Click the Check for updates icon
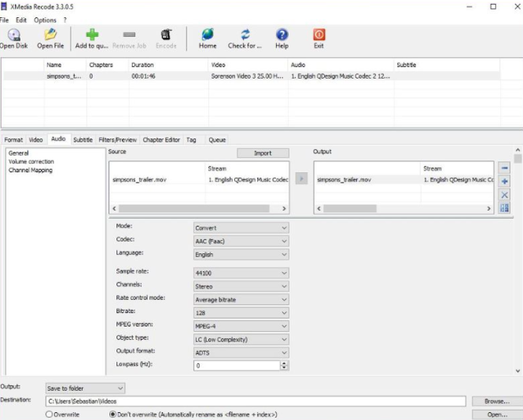Viewport: 523px width, 420px height. pos(245,35)
